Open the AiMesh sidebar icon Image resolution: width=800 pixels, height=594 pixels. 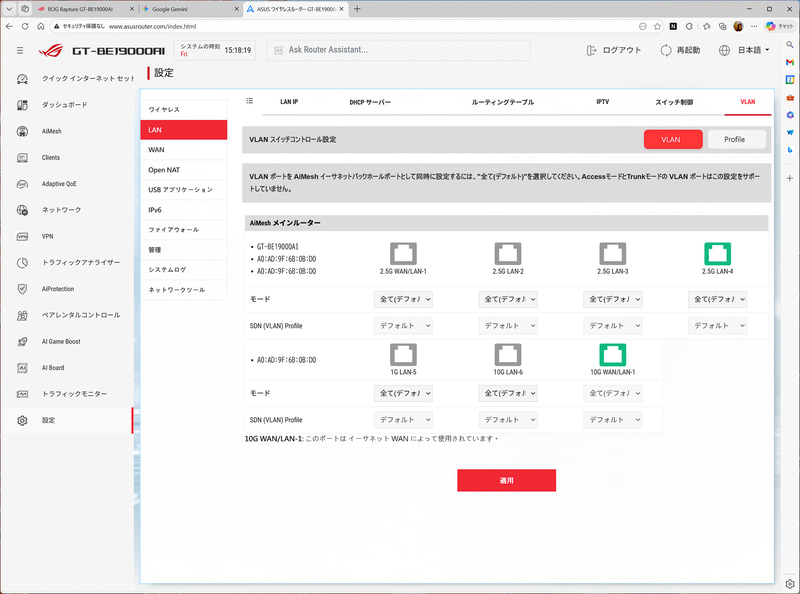tap(22, 131)
